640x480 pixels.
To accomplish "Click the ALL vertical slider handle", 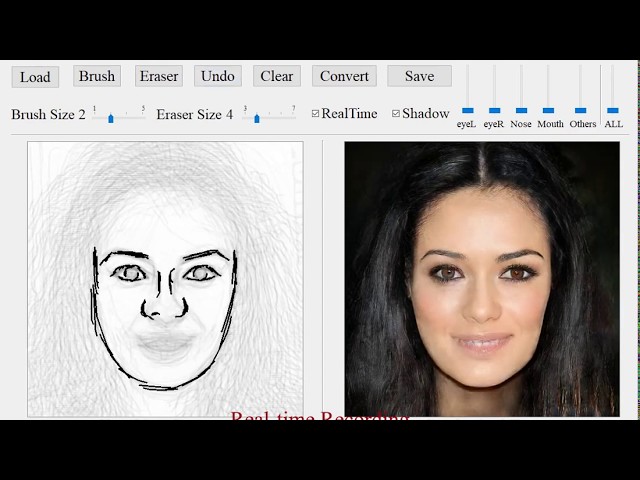I will point(613,111).
